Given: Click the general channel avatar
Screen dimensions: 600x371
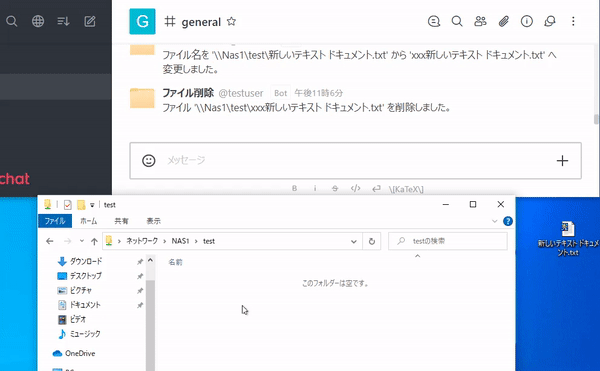Looking at the screenshot, I should pos(142,21).
